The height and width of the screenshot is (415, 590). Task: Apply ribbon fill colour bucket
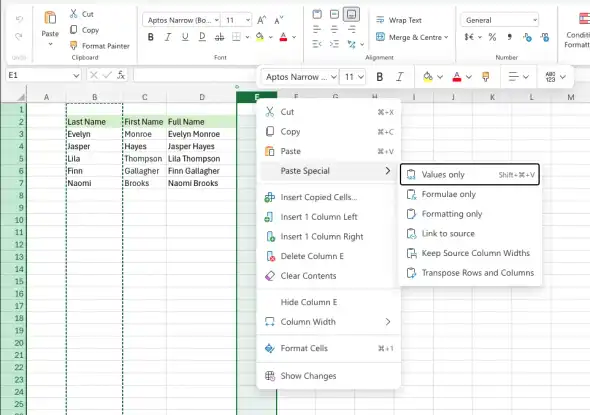[x=260, y=37]
